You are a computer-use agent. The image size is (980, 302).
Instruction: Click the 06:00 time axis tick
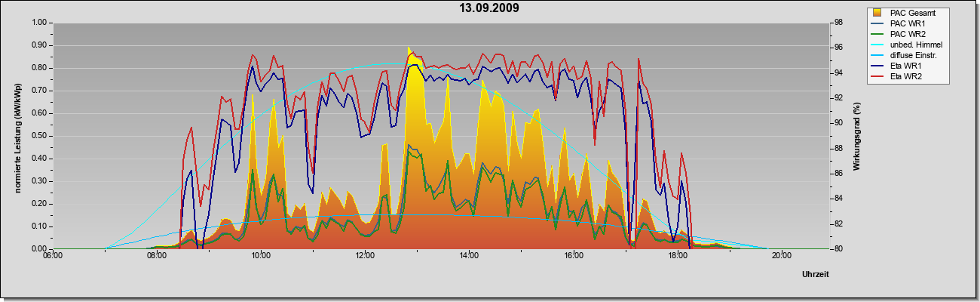[52, 256]
